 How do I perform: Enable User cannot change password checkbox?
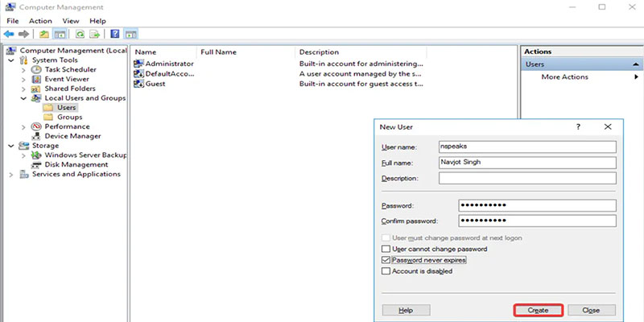[x=386, y=250]
